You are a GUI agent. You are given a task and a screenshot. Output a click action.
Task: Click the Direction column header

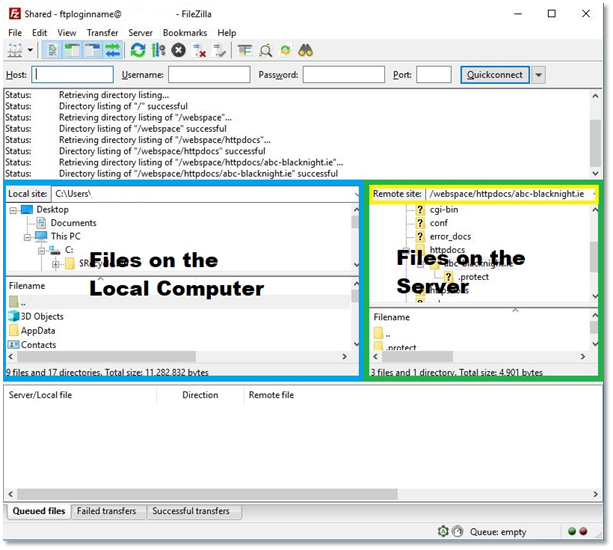200,395
